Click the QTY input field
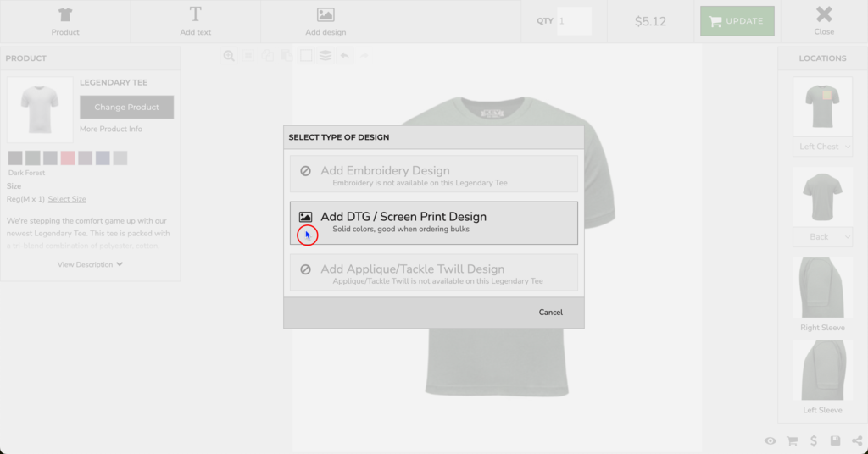The width and height of the screenshot is (868, 454). coord(574,21)
